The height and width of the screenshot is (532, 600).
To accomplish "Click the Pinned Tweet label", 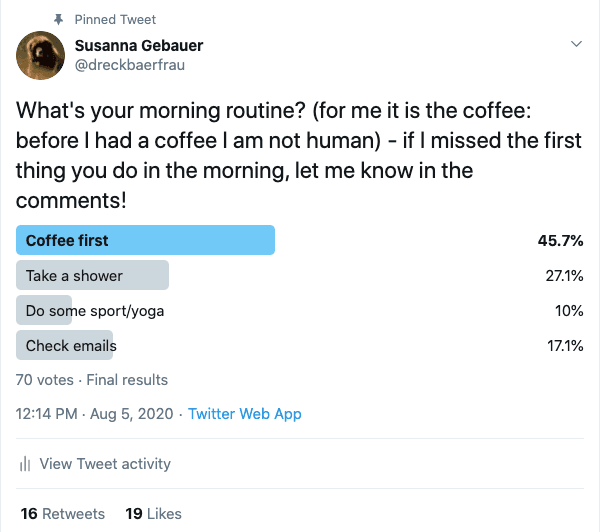I will coord(115,20).
